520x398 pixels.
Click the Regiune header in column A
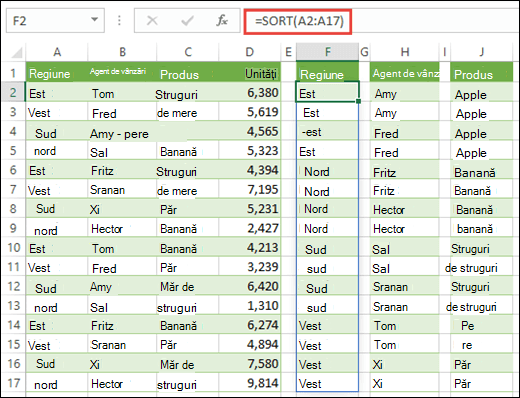pyautogui.click(x=57, y=72)
